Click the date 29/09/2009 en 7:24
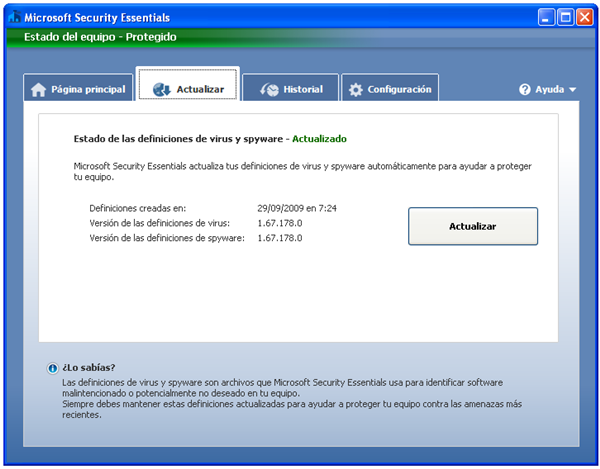The height and width of the screenshot is (469, 600). coord(297,208)
